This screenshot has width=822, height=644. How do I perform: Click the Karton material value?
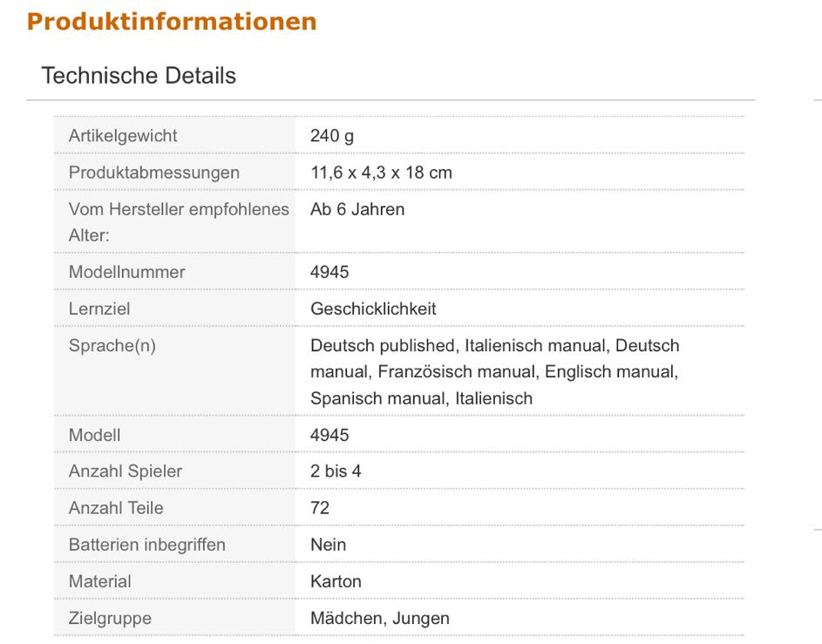click(336, 581)
